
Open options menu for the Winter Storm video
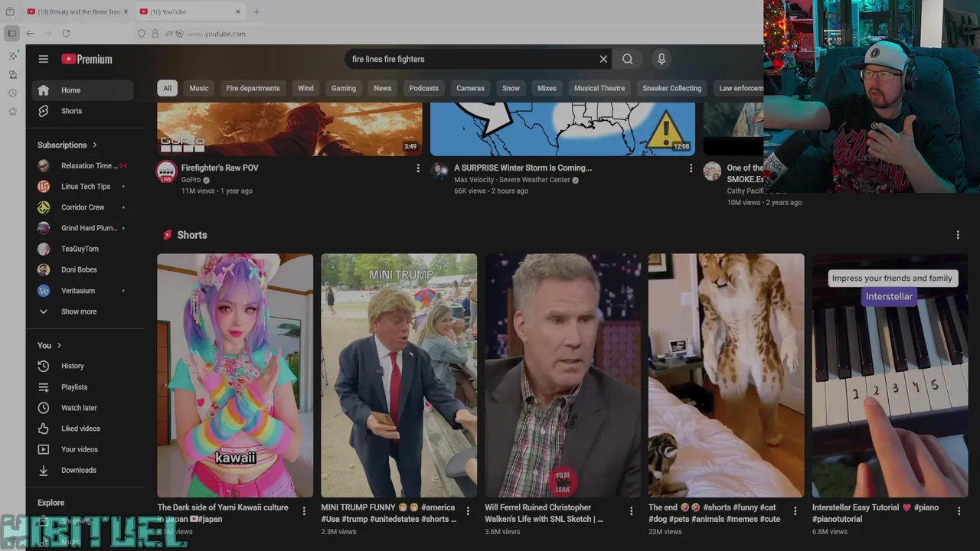pos(691,168)
